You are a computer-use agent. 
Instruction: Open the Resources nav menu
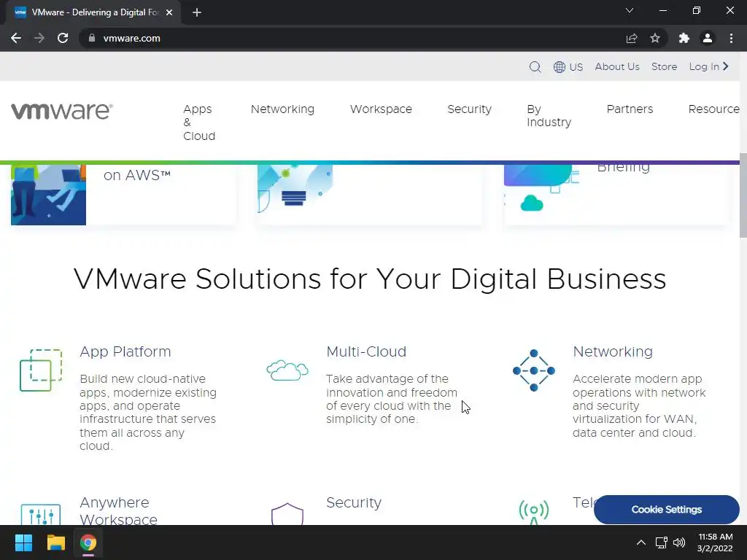[x=713, y=109]
